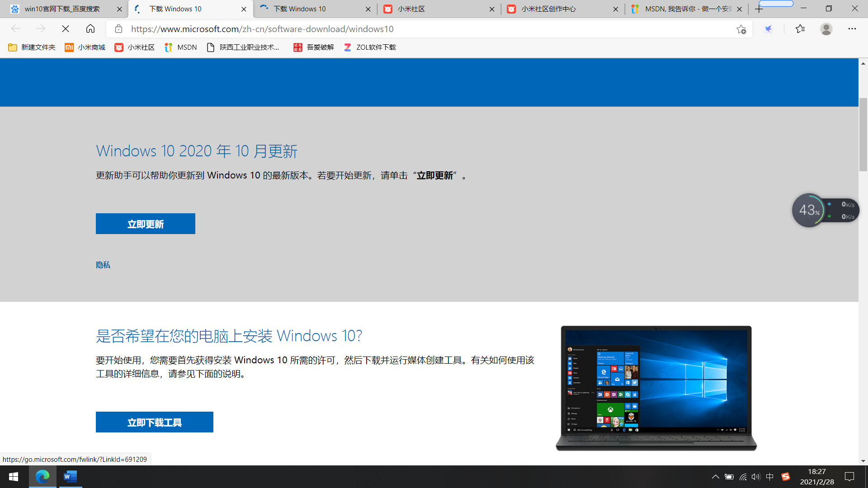View site information lock icon

tap(118, 29)
